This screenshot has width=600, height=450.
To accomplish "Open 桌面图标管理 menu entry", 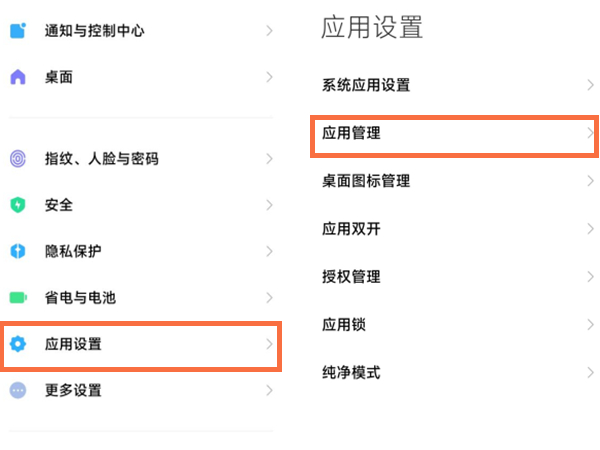I will point(366,181).
